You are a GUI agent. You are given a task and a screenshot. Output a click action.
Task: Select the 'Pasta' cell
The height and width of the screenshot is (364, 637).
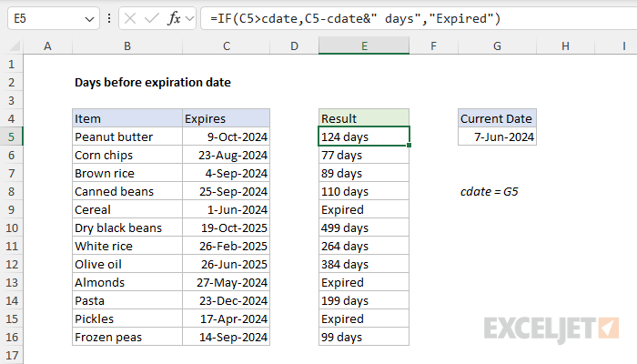click(127, 300)
